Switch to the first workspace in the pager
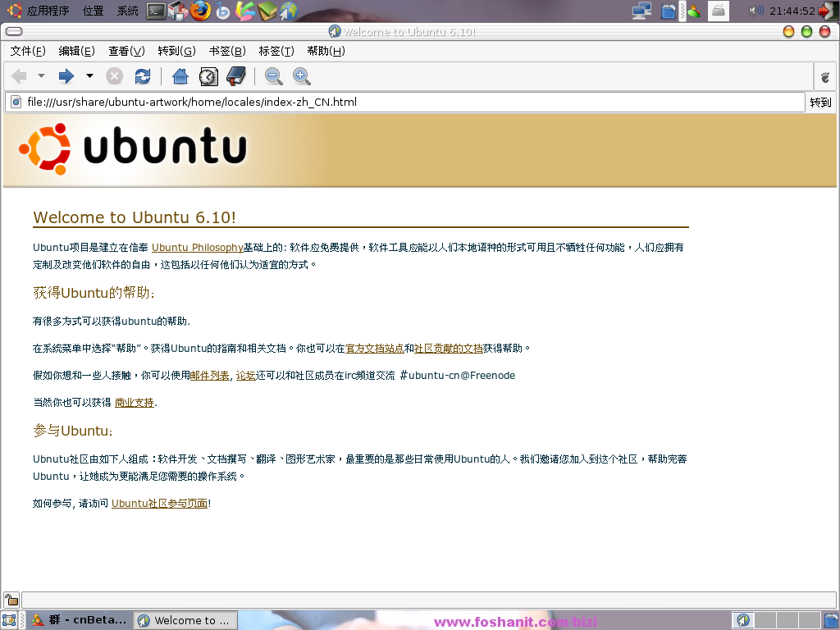 click(742, 620)
